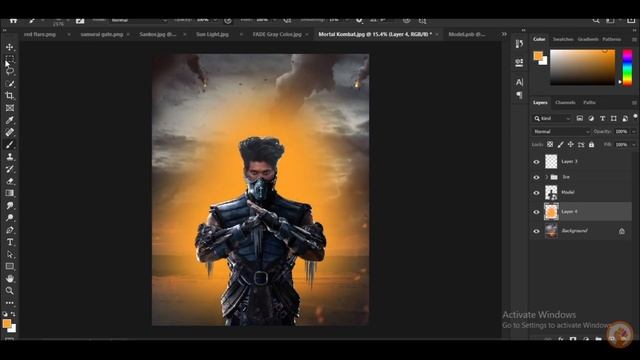Click the foreground color swatch in toolbar
Viewport: 640px width, 360px height.
[7, 324]
